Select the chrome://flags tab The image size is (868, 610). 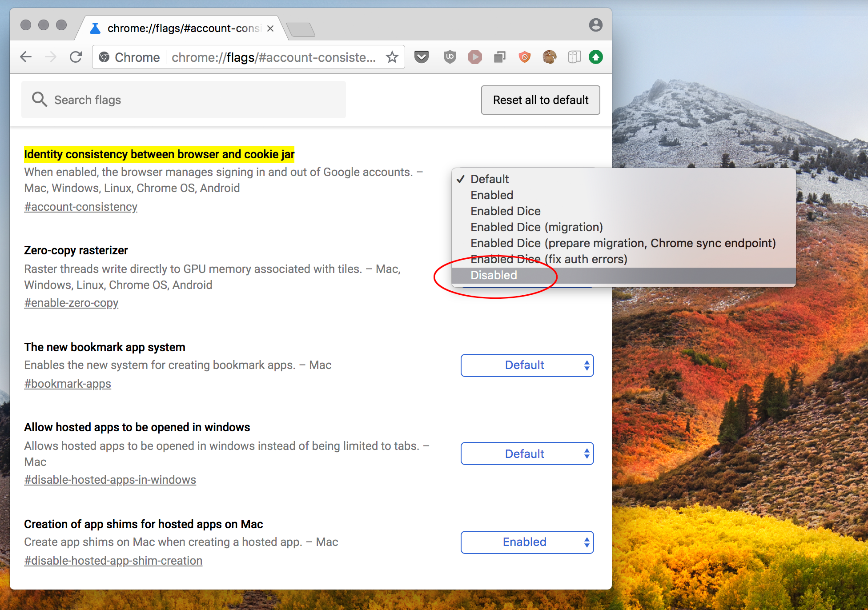[x=182, y=28]
